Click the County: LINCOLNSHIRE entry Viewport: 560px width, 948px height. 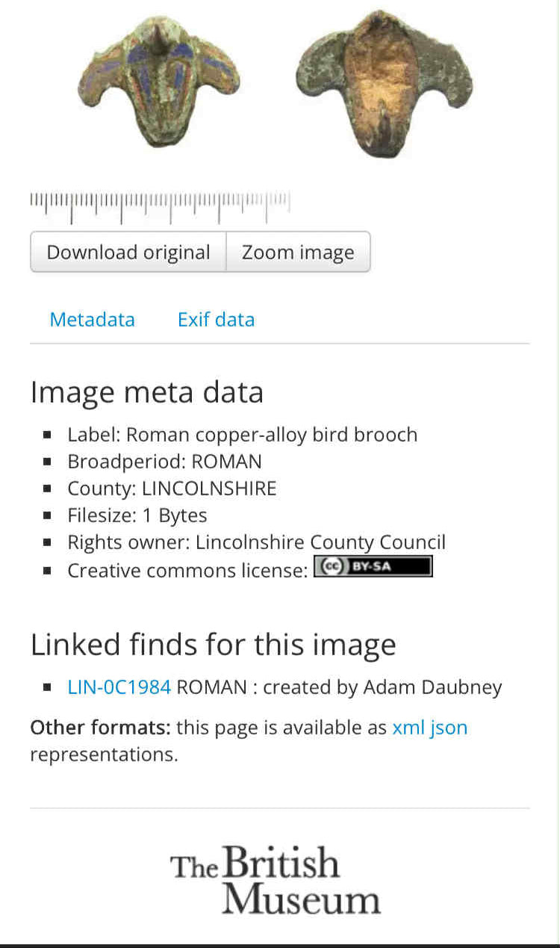pos(172,489)
